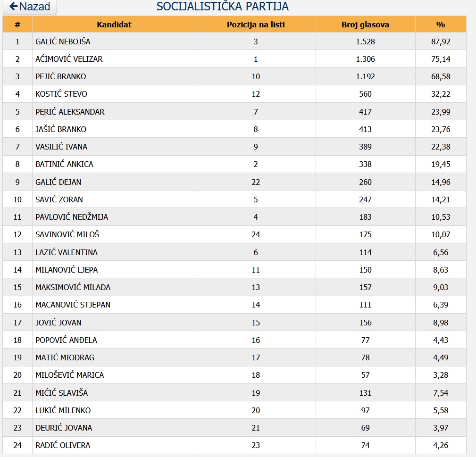Click the SAVIĆ ZORAN candidate cell
Viewport: 476px width, 457px height.
(114, 199)
